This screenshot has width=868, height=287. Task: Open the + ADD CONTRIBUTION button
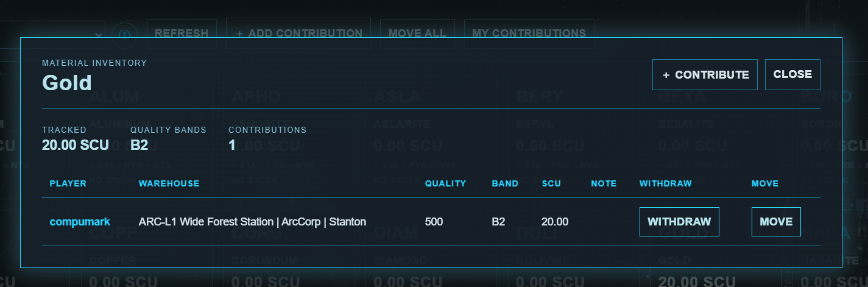tap(298, 34)
